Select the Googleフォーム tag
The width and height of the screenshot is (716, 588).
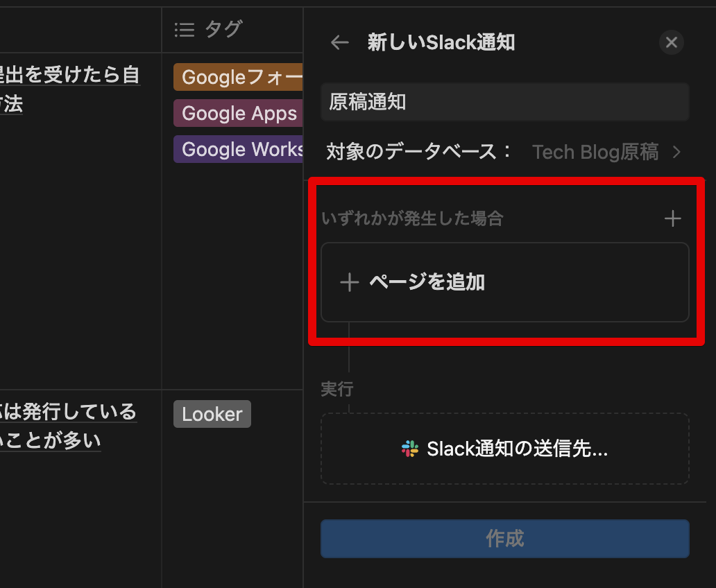point(238,77)
